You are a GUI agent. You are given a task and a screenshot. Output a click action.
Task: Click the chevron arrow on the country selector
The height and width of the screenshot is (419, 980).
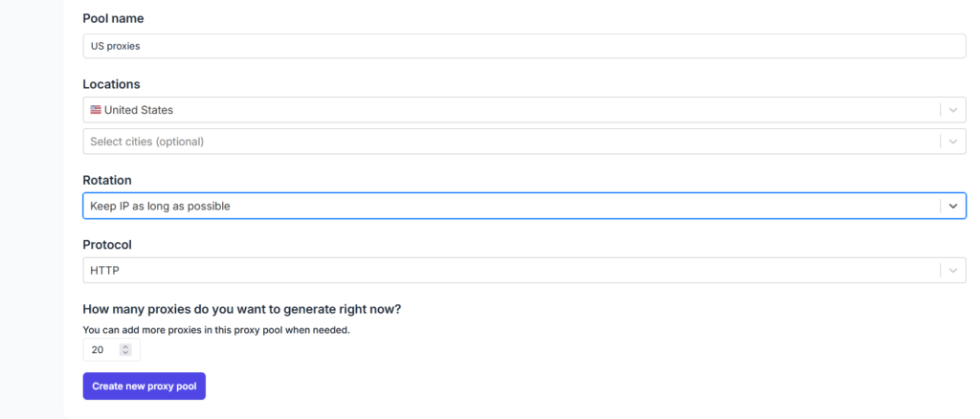pyautogui.click(x=952, y=110)
